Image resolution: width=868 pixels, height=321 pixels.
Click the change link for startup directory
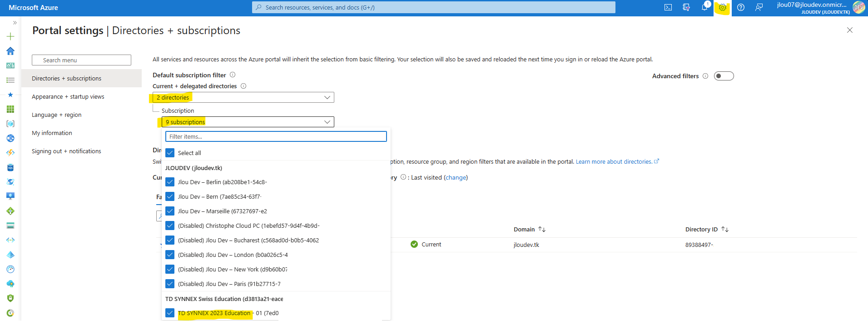point(456,177)
